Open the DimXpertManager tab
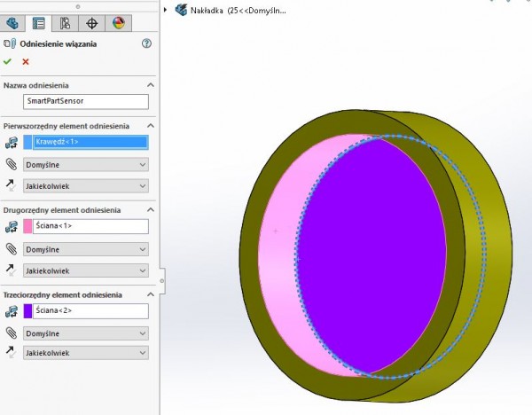 click(91, 23)
